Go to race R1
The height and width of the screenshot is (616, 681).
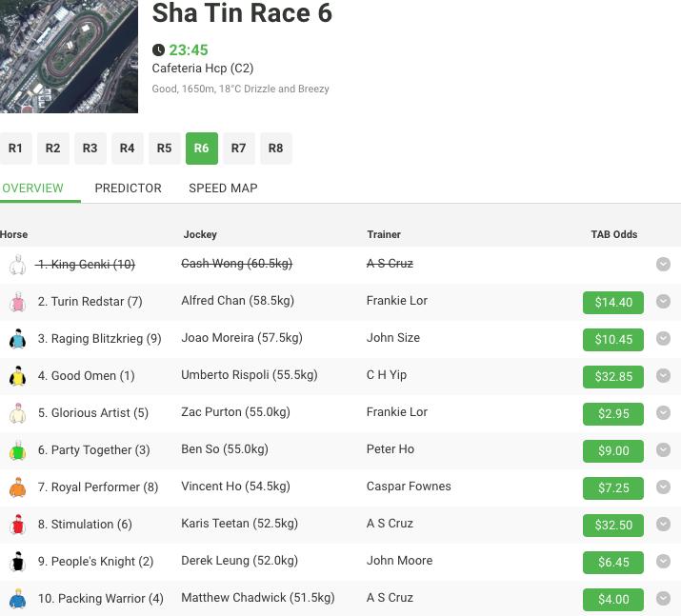pyautogui.click(x=15, y=149)
